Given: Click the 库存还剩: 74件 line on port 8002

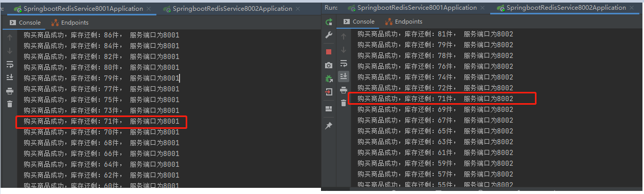Looking at the screenshot, I should point(435,77).
